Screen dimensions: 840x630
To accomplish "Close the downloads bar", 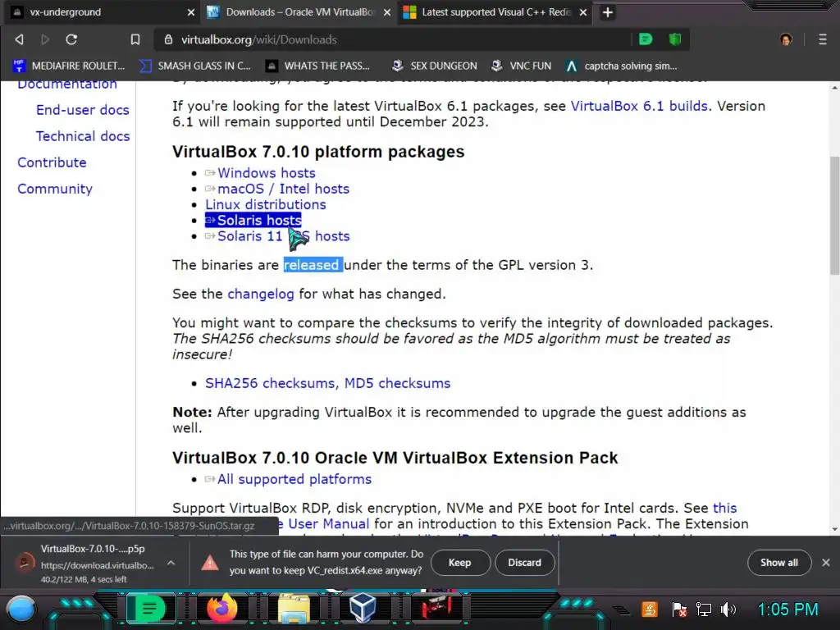I will click(x=825, y=563).
